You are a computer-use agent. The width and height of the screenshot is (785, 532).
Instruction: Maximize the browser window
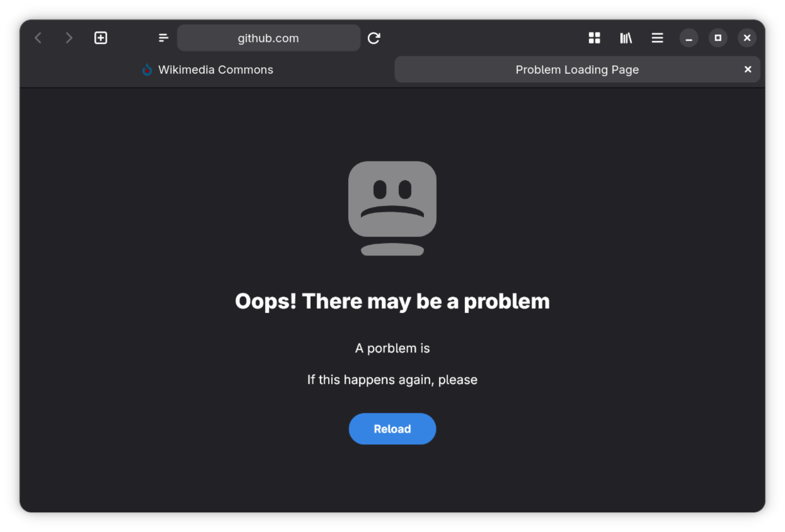[x=718, y=38]
